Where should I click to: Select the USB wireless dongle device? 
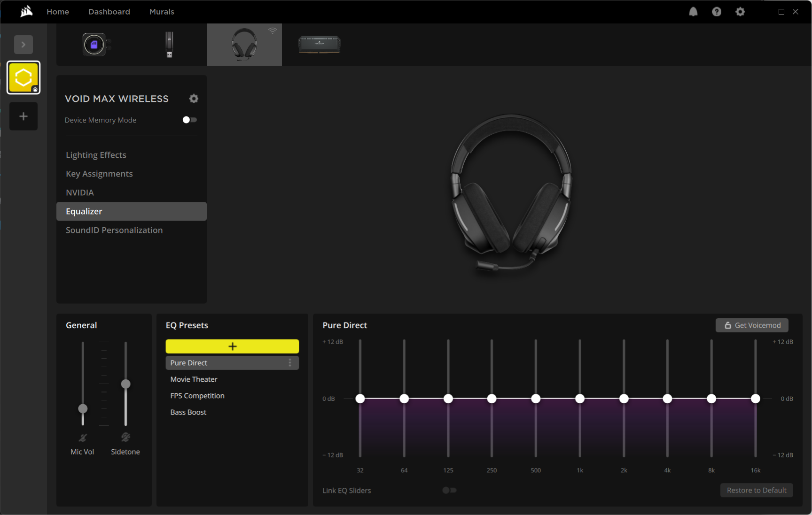click(169, 45)
